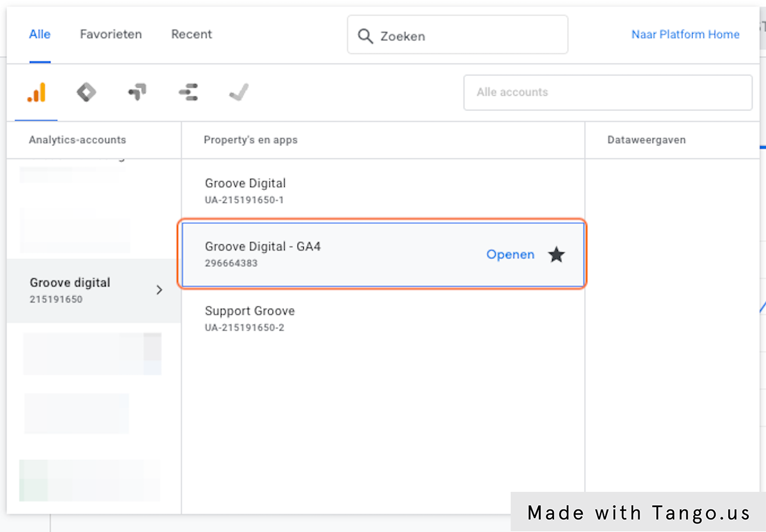The image size is (766, 532).
Task: Click the magnifier icon in search box
Action: 365,36
